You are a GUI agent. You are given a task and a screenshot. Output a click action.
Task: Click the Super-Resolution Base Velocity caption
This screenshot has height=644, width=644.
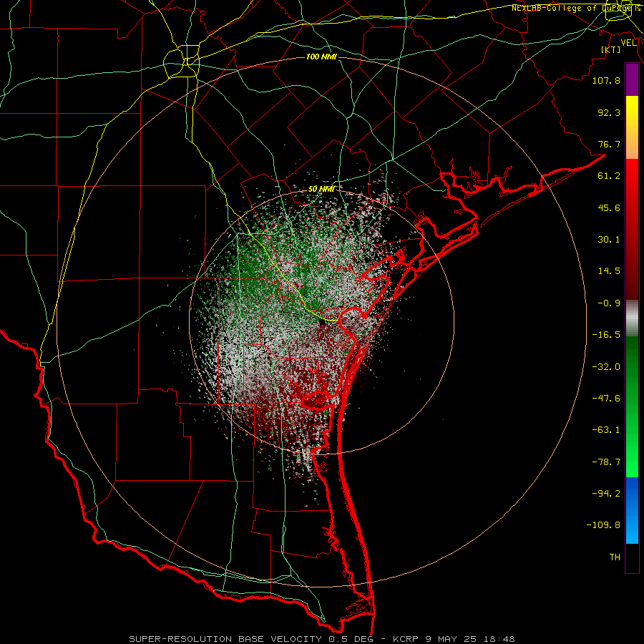321,639
